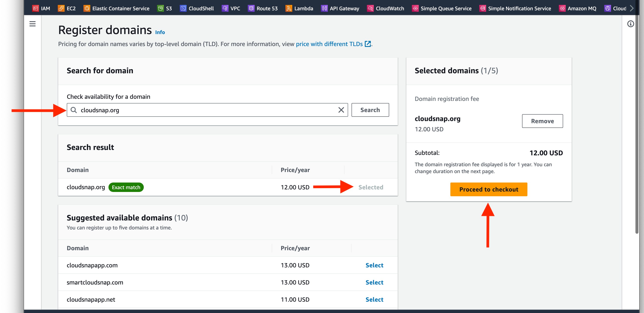Click the disabled Selected label for cloudsnap.org
This screenshot has width=644, height=313.
[371, 187]
